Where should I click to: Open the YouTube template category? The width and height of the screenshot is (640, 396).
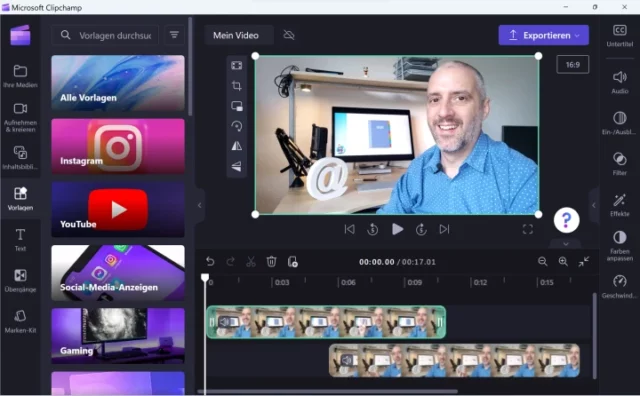pyautogui.click(x=118, y=209)
